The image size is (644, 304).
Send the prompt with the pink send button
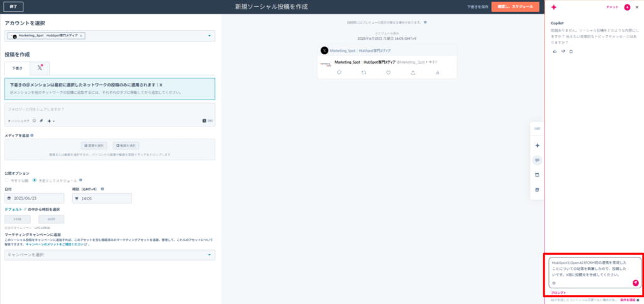[x=635, y=283]
